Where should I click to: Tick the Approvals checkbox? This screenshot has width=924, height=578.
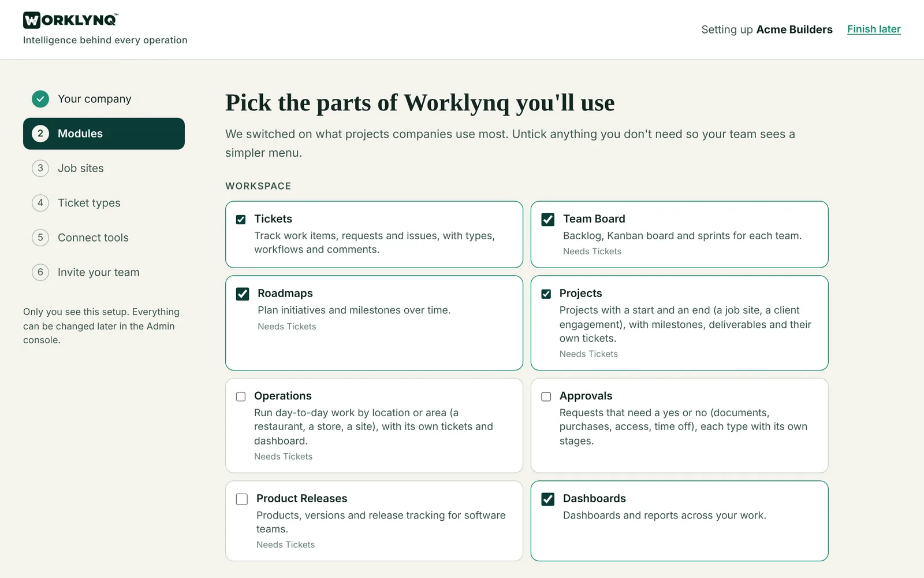click(x=546, y=397)
